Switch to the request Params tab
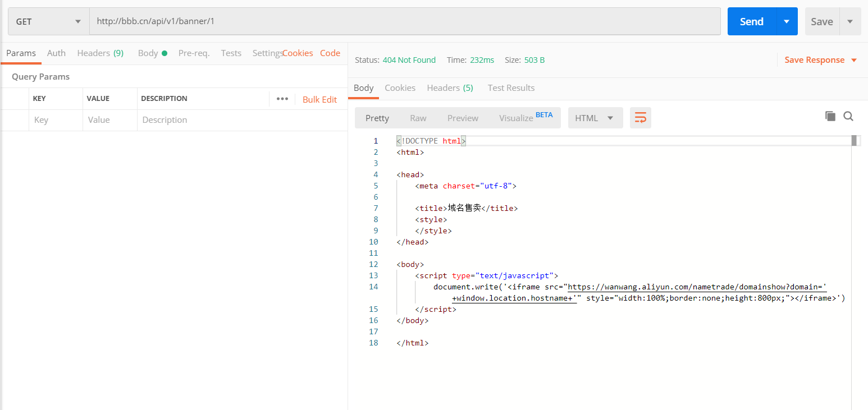Viewport: 868px width, 410px height. [x=21, y=53]
